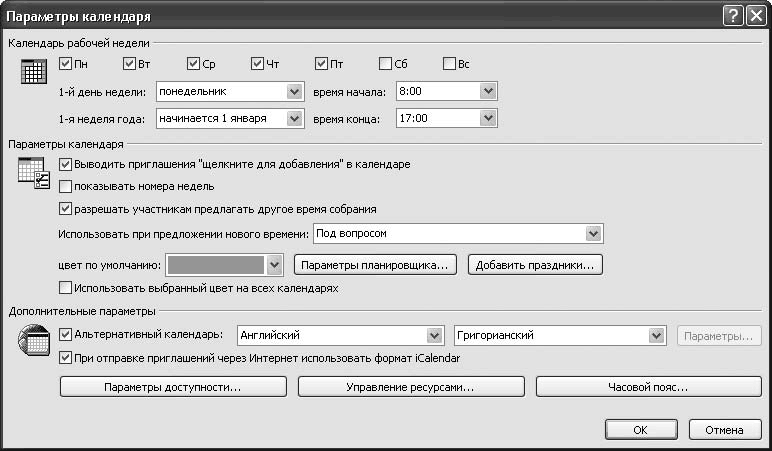Expand the Григорианский calendar type dropdown
This screenshot has height=451, width=772.
[659, 335]
